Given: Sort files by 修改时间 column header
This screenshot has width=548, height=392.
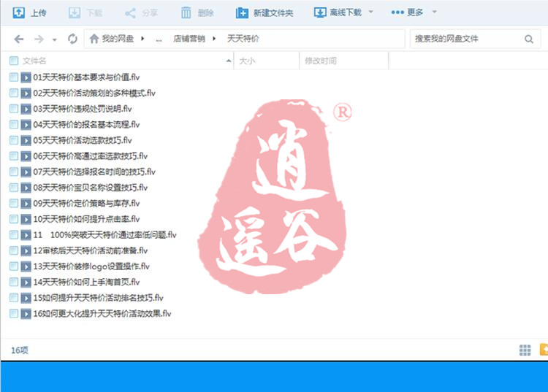Looking at the screenshot, I should click(321, 61).
